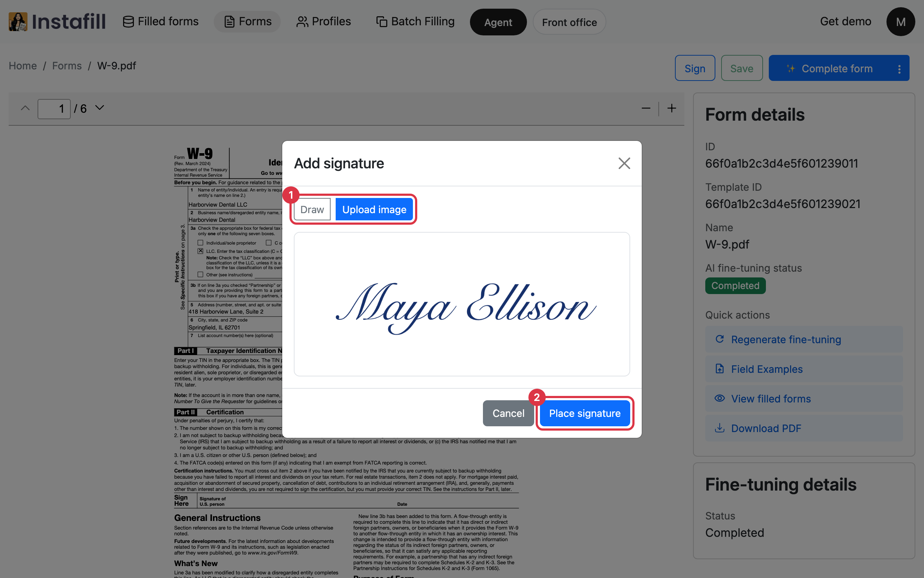Viewport: 924px width, 578px height.
Task: Open Field Examples quick action
Action: (x=804, y=369)
